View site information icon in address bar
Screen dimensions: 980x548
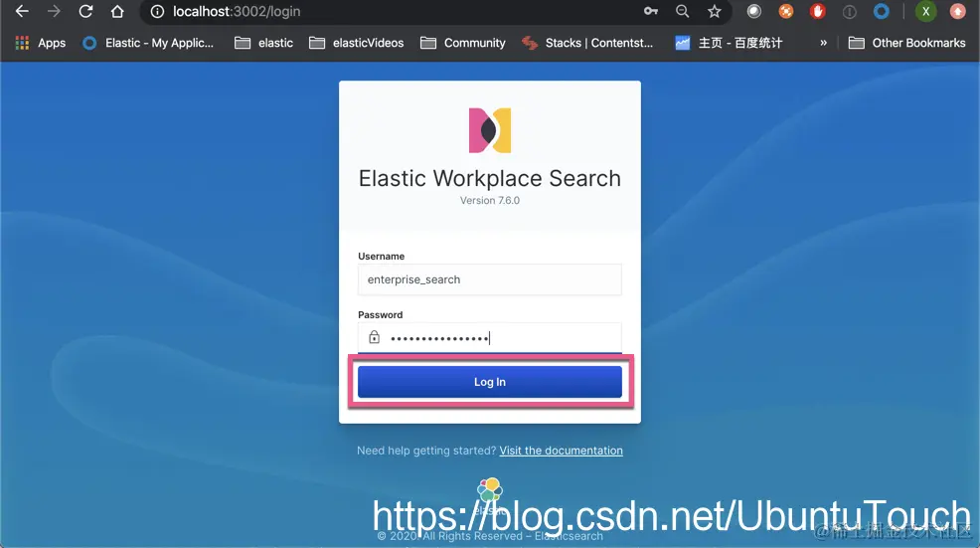(157, 11)
